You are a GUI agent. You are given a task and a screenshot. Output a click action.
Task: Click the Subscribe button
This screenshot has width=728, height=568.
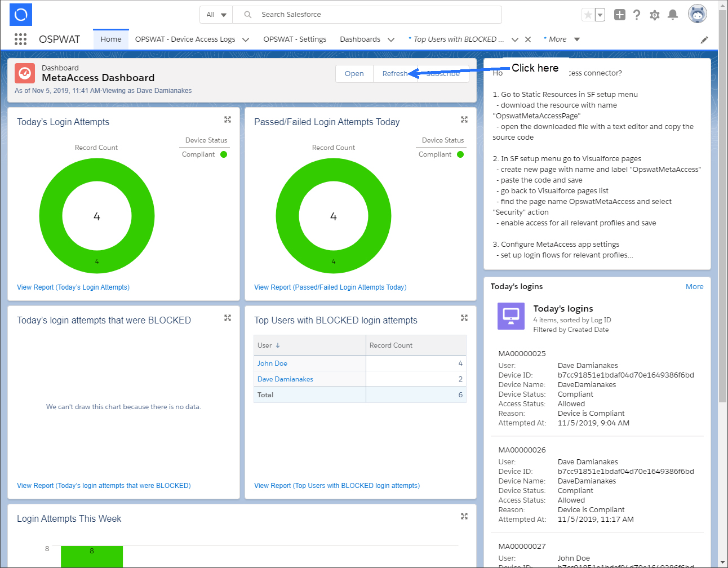pos(443,74)
